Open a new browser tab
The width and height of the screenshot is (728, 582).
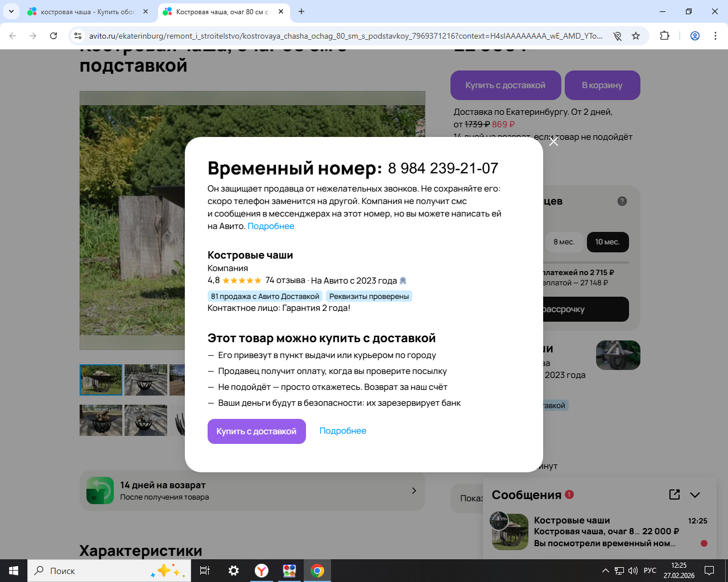pos(301,11)
